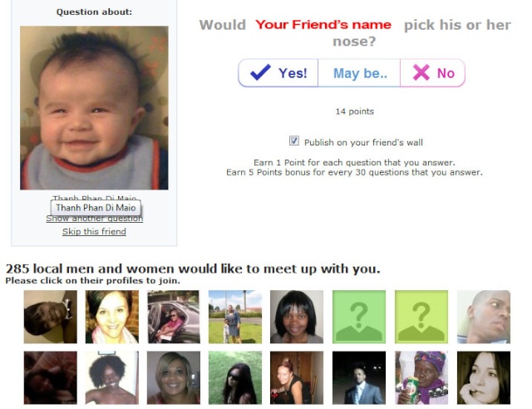Open profile of man in gray suit
This screenshot has height=409, width=532.
(x=359, y=377)
